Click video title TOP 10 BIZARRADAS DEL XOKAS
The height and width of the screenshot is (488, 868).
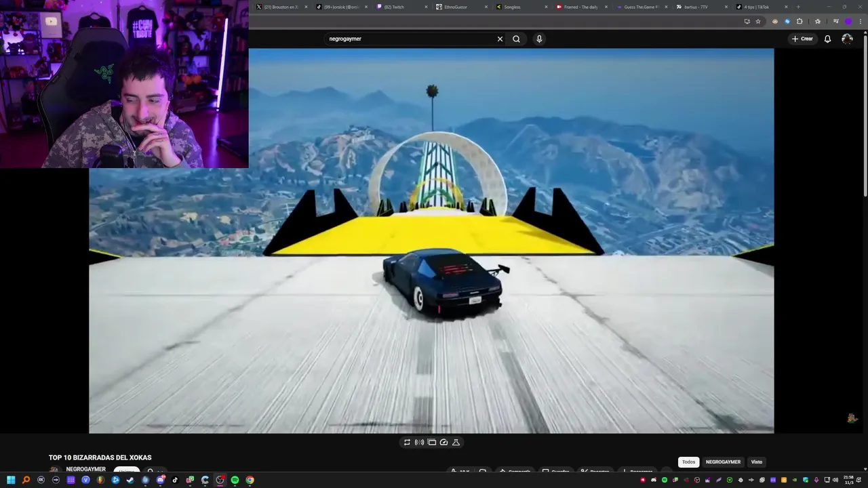click(100, 457)
